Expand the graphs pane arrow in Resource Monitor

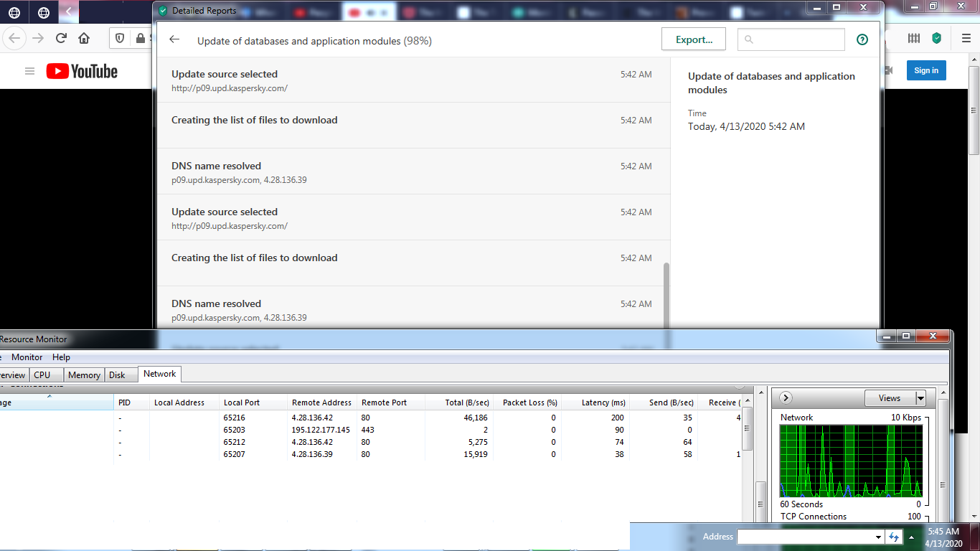pyautogui.click(x=785, y=397)
